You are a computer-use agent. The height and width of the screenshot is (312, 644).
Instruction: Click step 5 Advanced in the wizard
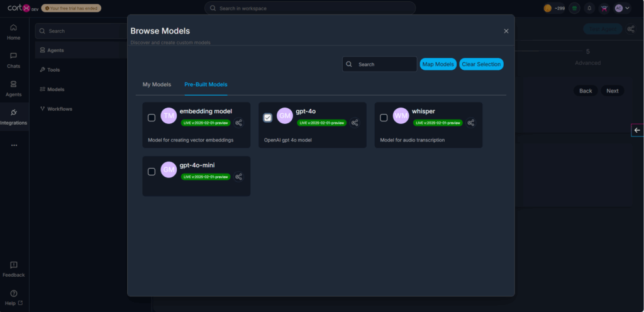coord(588,57)
